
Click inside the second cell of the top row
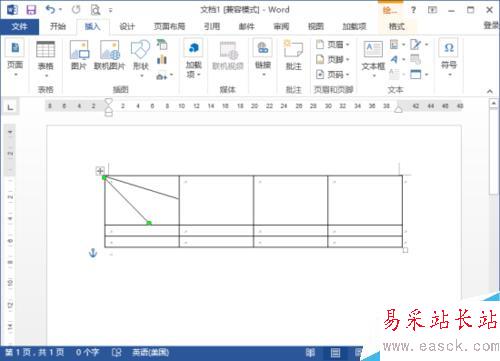(x=216, y=200)
